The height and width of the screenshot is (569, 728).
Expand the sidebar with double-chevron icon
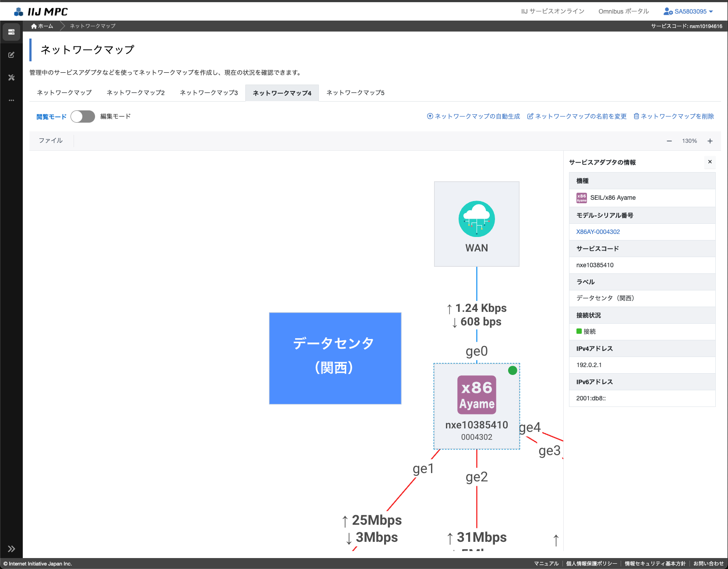click(11, 548)
